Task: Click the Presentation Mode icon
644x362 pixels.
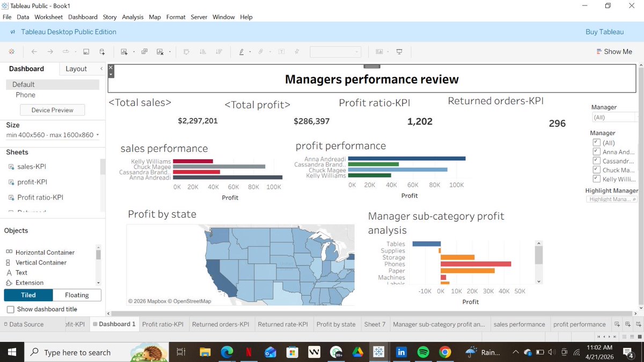Action: point(399,51)
